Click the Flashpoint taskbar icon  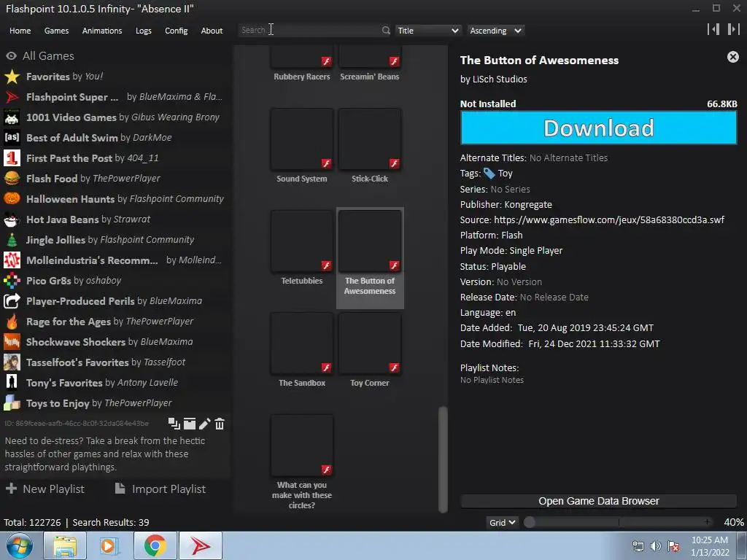pos(201,545)
